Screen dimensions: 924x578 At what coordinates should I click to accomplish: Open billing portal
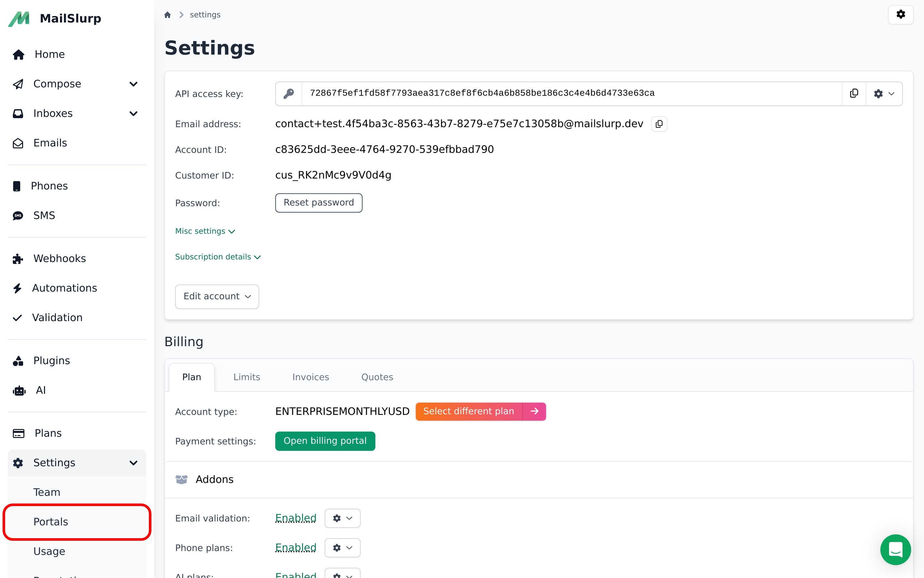coord(325,441)
